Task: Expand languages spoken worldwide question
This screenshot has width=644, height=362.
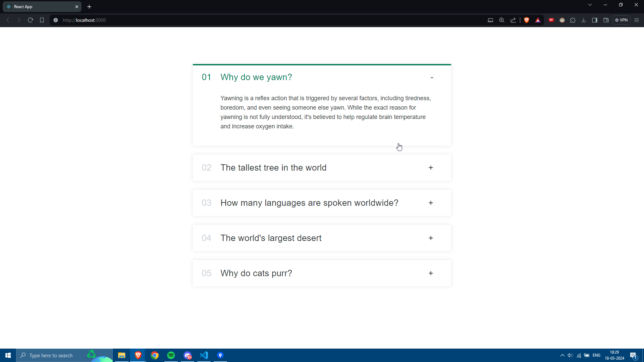Action: (431, 203)
